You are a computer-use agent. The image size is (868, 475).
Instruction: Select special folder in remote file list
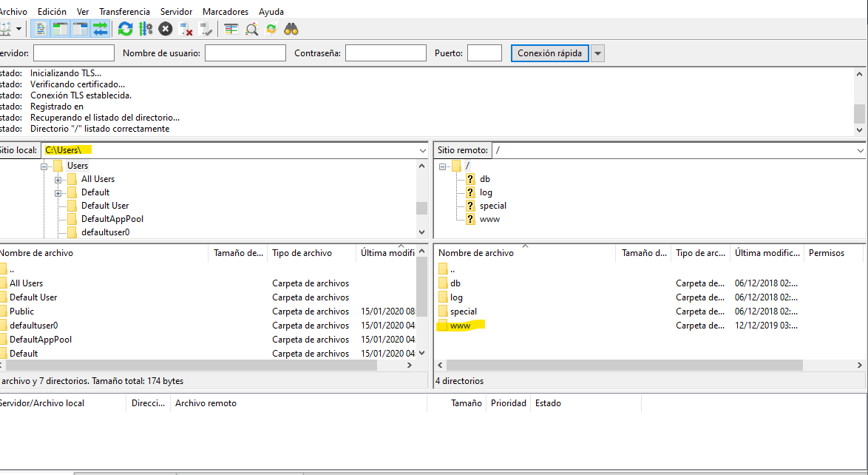click(464, 311)
